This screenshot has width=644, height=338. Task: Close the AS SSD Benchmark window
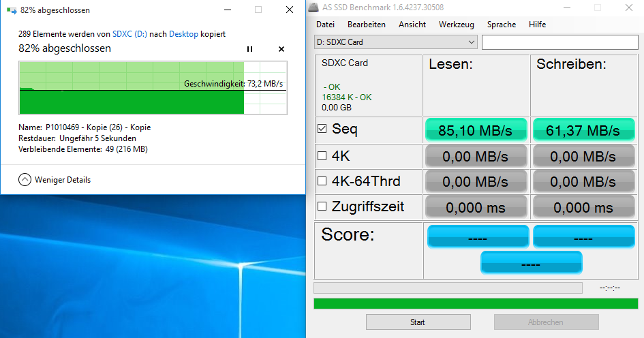(x=629, y=7)
